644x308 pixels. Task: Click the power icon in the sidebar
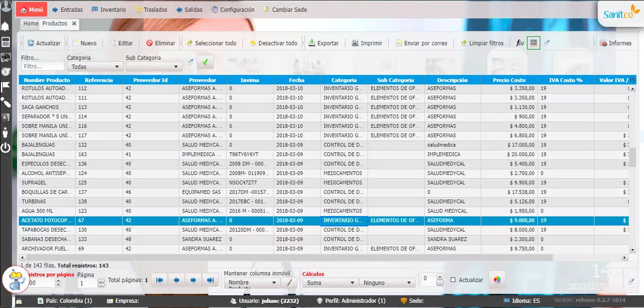pyautogui.click(x=6, y=148)
